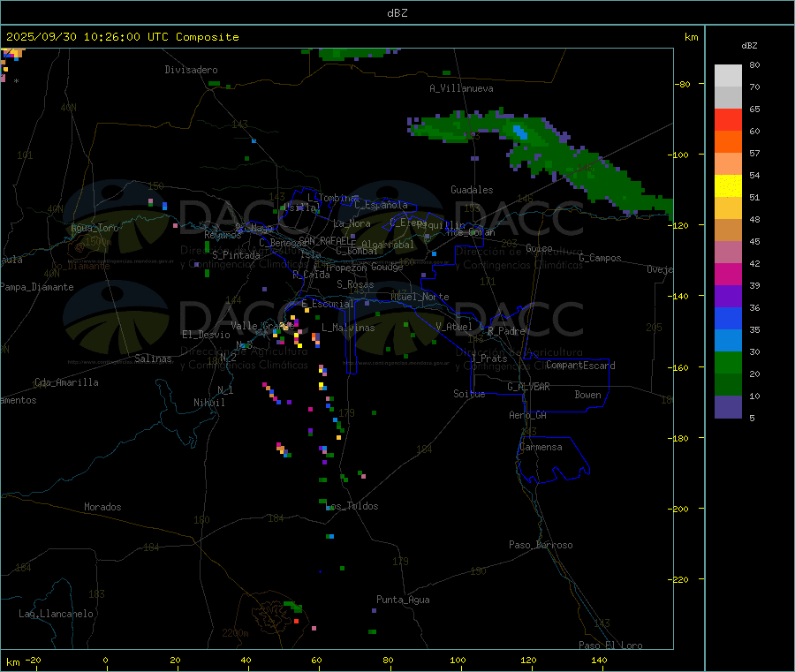Viewport: 795px width, 672px height.
Task: Click the Soitue location label
Action: click(x=469, y=394)
